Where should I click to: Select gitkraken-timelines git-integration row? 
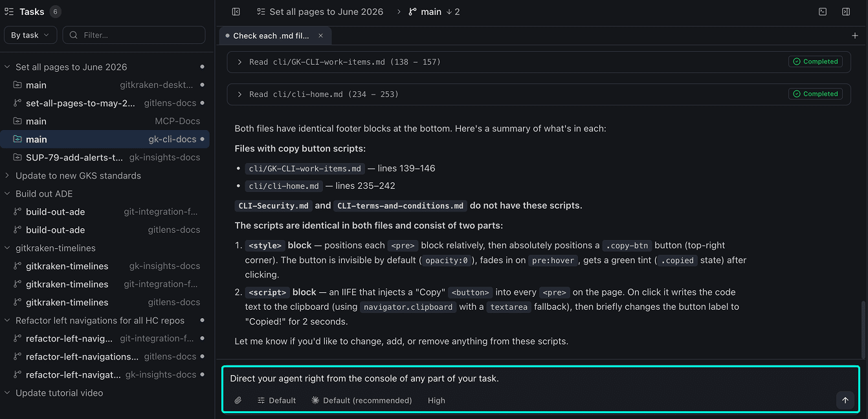point(105,284)
